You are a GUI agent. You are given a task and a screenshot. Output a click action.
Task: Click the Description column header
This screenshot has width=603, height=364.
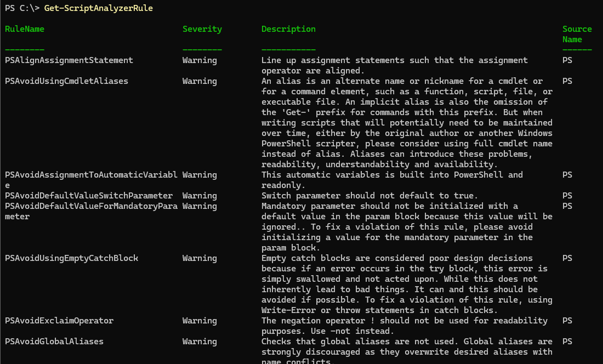[x=288, y=29]
